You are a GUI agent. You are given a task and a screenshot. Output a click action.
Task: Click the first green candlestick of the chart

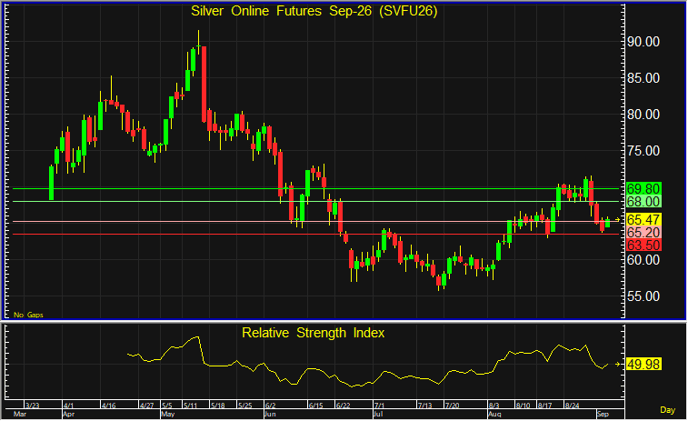[x=51, y=183]
